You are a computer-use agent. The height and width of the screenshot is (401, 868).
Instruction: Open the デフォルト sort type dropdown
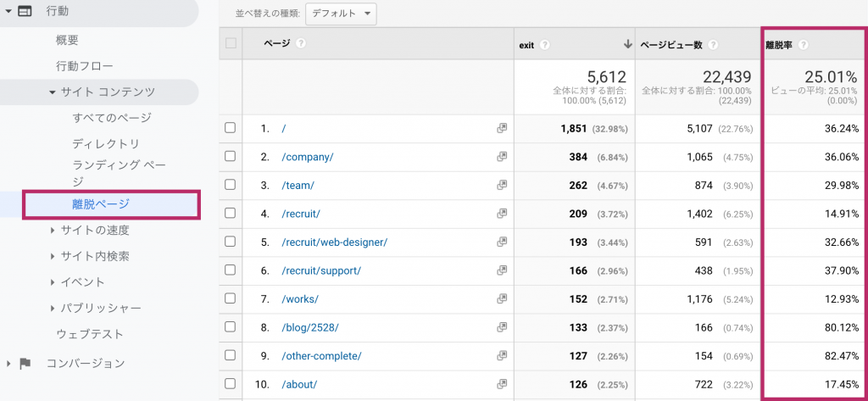point(340,14)
